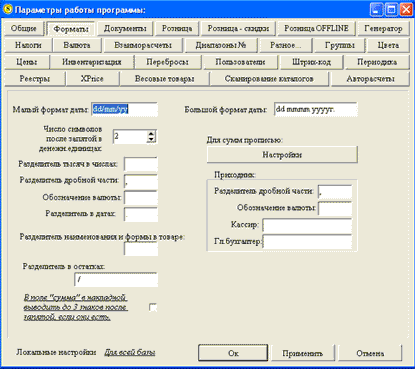Increase decimal places with spinner up arrow
415x369 pixels.
click(151, 133)
